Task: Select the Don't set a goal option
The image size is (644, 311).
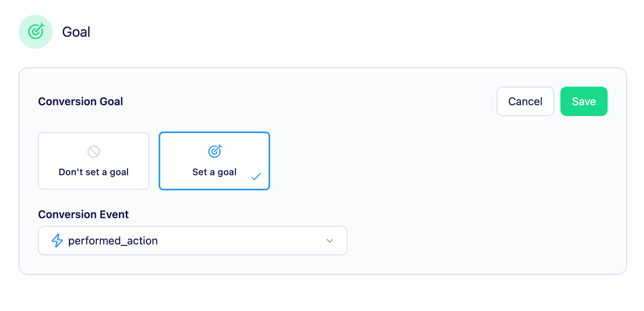Action: pos(93,161)
